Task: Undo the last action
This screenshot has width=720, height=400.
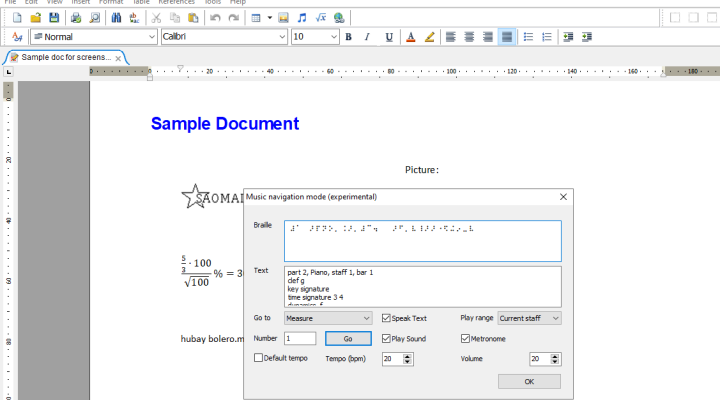Action: pos(215,18)
